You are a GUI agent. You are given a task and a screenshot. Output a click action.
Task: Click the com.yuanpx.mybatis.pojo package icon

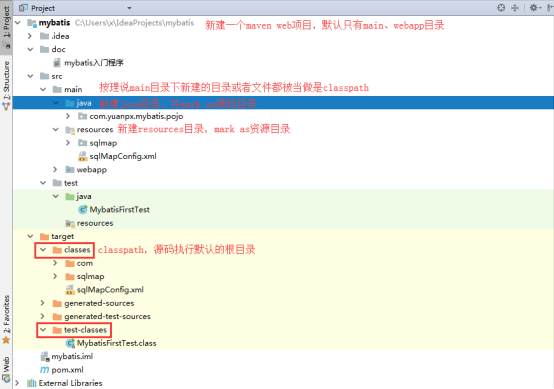pos(83,116)
